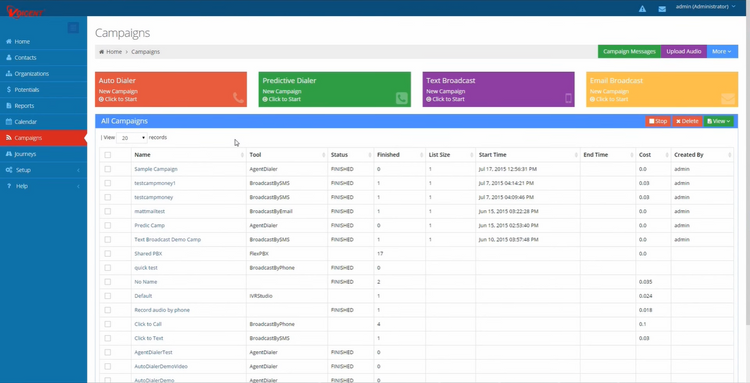Click the Contacts person icon in sidebar
Viewport: 750px width, 383px height.
pyautogui.click(x=9, y=57)
